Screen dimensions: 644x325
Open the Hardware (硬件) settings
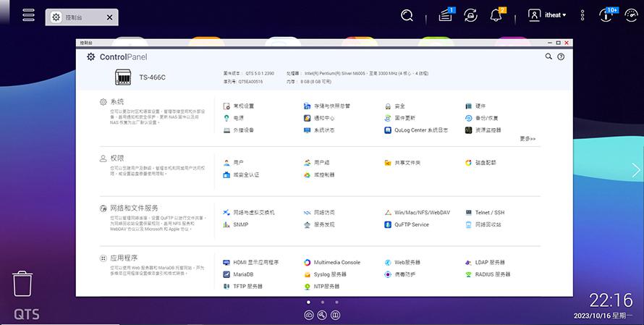point(475,106)
